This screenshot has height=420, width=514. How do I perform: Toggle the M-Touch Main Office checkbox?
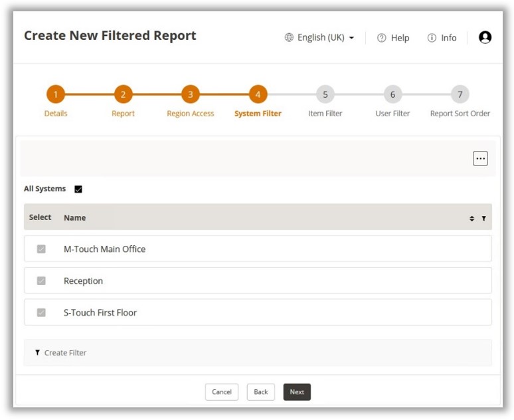pyautogui.click(x=41, y=249)
